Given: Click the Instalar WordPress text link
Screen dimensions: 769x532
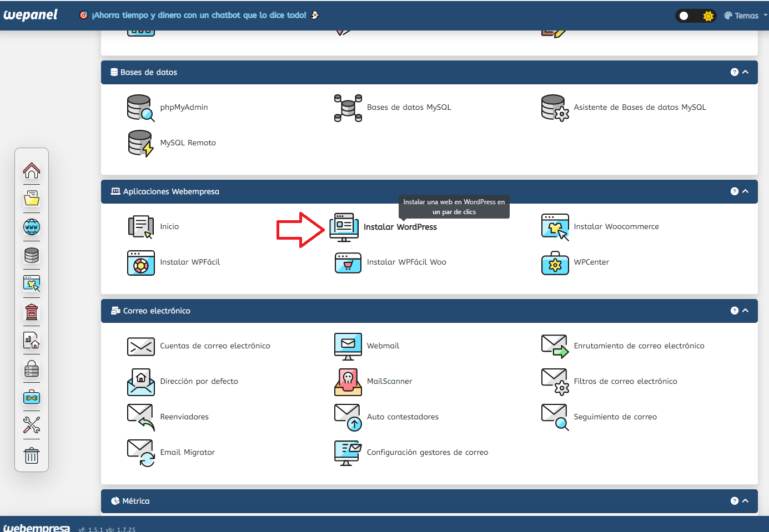Looking at the screenshot, I should click(400, 227).
